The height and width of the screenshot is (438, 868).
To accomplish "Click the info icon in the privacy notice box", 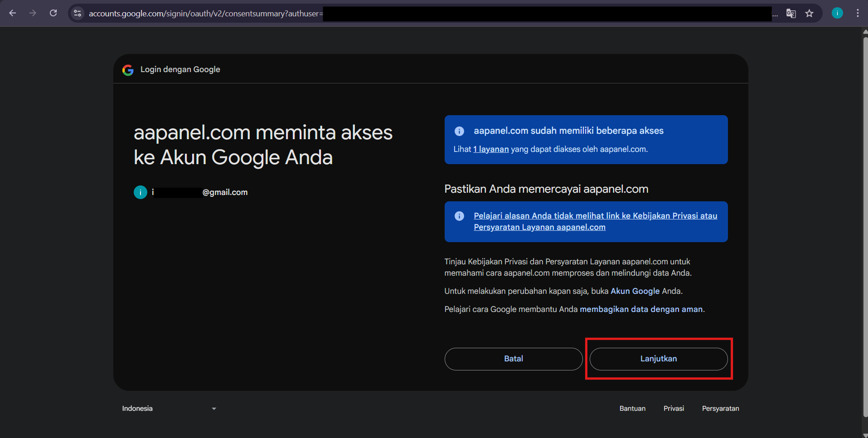I will click(x=459, y=216).
